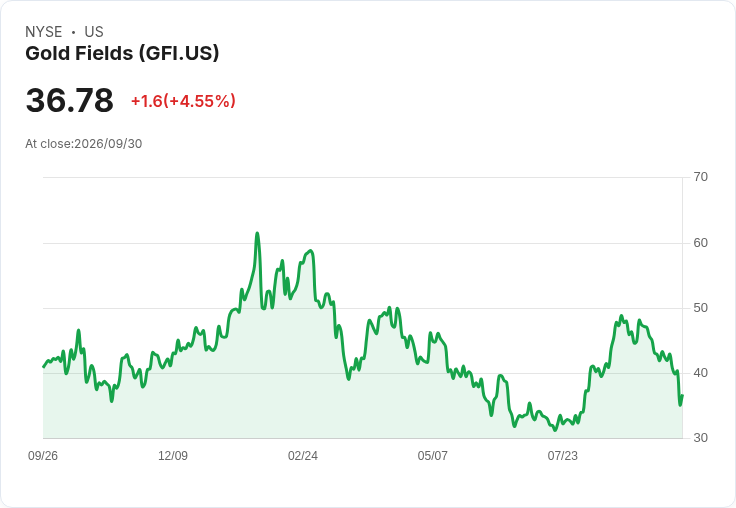Click the 60 y-axis price label
This screenshot has width=736, height=508.
[700, 243]
